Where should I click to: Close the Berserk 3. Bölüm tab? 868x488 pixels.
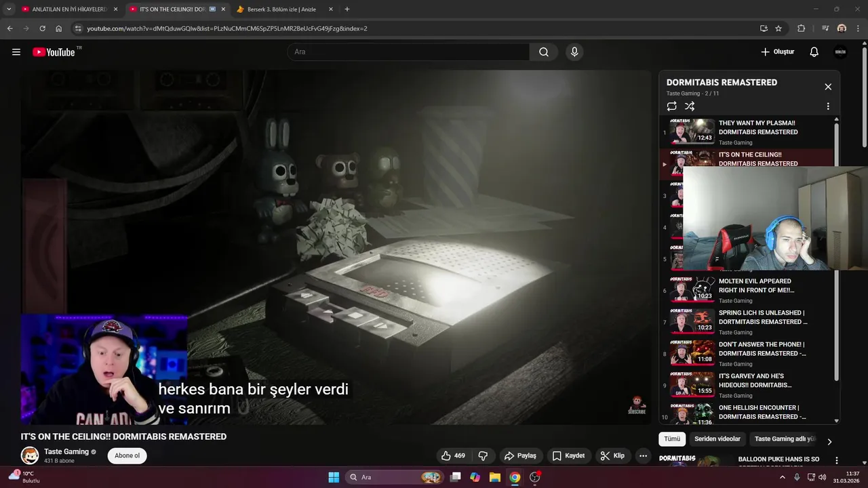pyautogui.click(x=330, y=9)
